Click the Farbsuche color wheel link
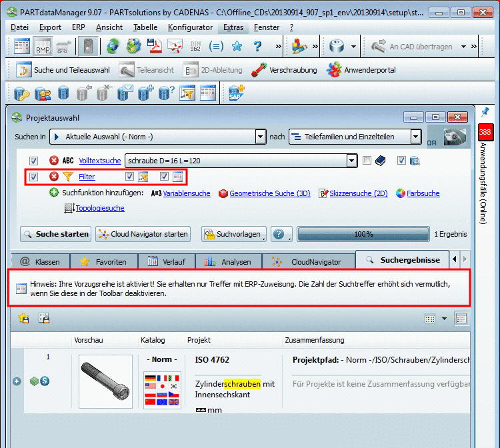 (x=423, y=193)
